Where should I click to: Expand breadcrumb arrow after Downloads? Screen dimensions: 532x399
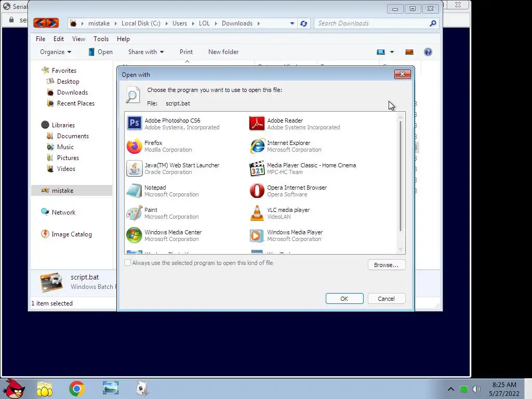tap(259, 23)
